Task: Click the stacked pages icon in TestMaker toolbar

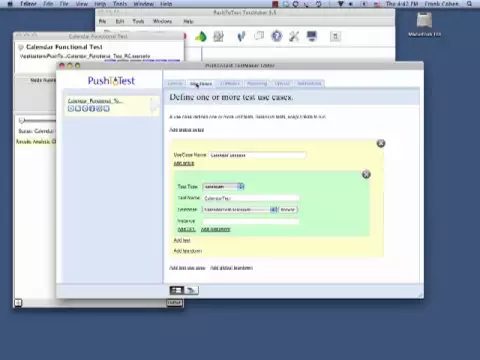Action: (x=259, y=36)
